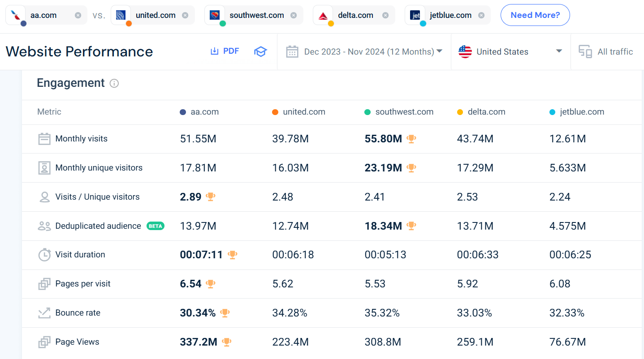Click the chart icon beside Bounce rate
This screenshot has width=644, height=359.
(44, 312)
